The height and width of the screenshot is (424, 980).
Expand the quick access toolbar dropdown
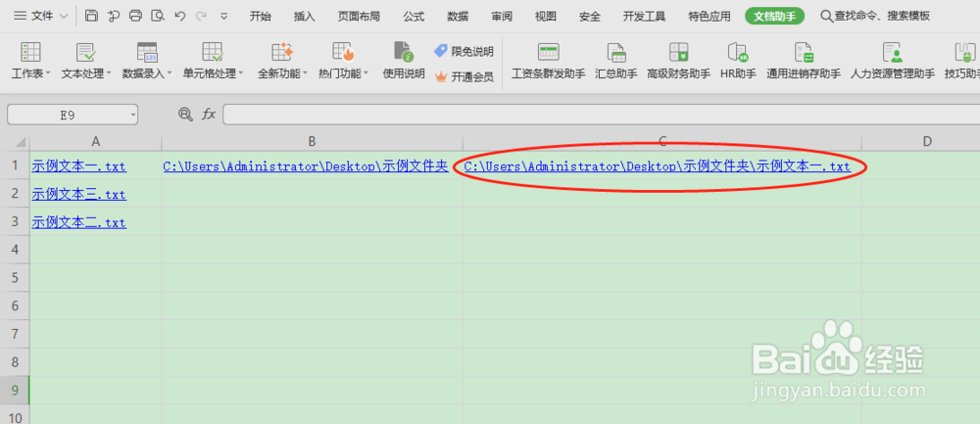[x=224, y=17]
